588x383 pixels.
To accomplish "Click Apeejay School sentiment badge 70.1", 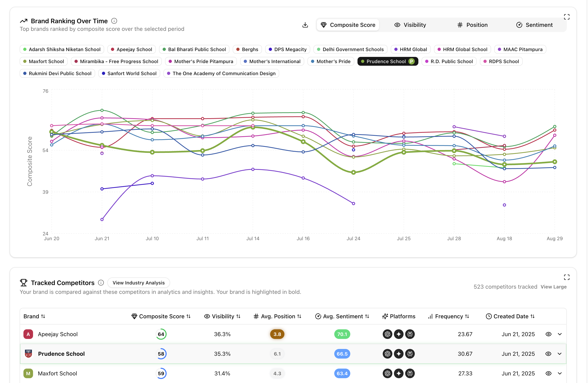I will [x=342, y=334].
